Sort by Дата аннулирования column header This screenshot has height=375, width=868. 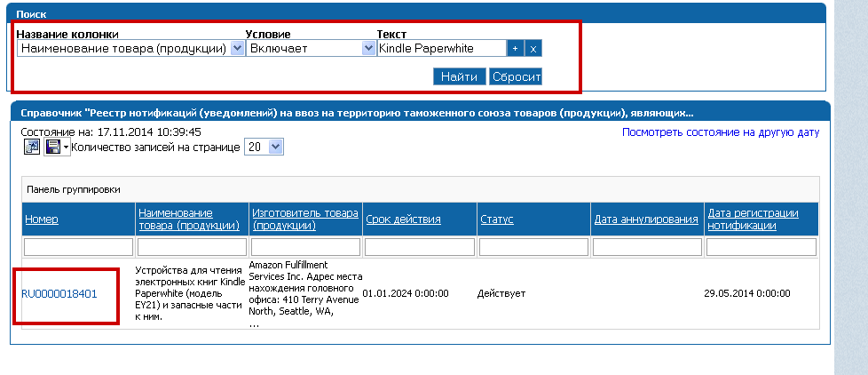point(646,219)
